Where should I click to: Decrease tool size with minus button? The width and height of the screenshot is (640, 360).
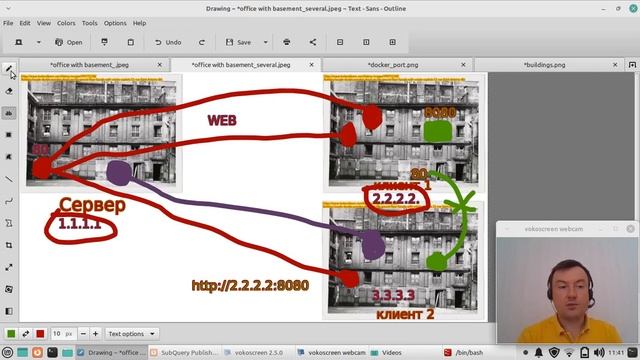[x=83, y=334]
